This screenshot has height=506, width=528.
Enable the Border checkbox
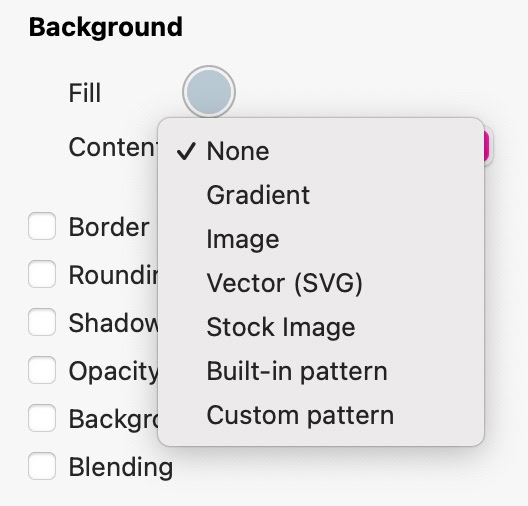coord(42,226)
